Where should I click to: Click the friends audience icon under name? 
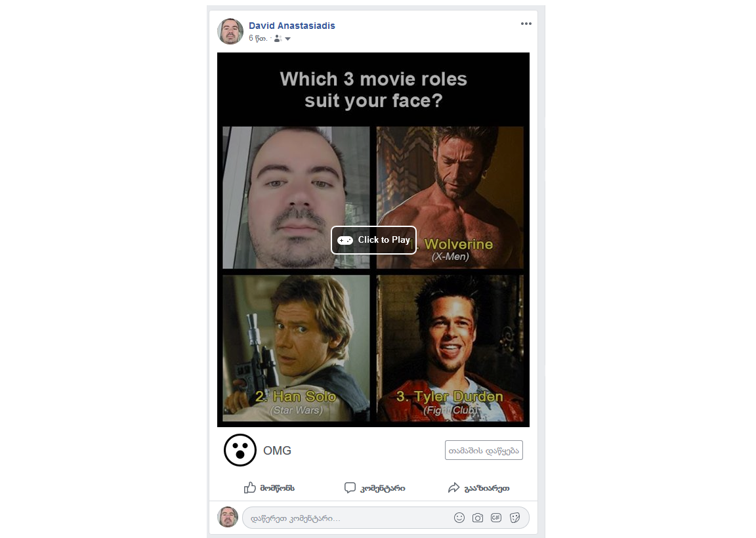[x=278, y=39]
